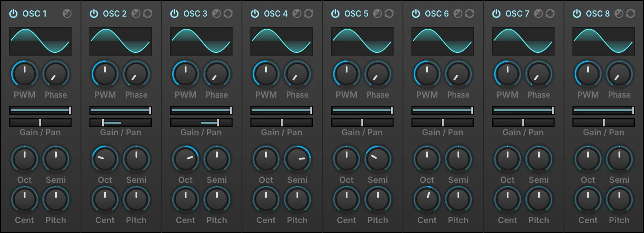The height and width of the screenshot is (233, 644).
Task: Click the OSC 2 sync arrows icon
Action: pyautogui.click(x=148, y=14)
